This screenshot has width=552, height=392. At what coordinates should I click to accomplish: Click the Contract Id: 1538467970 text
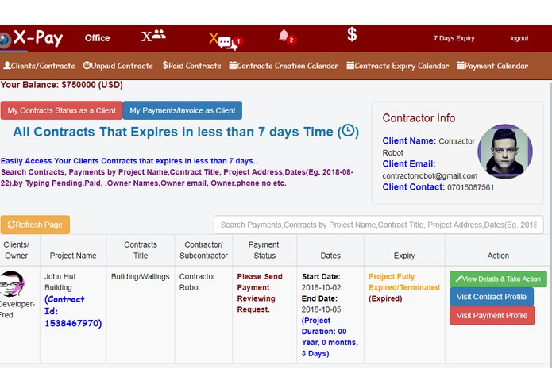(x=73, y=311)
